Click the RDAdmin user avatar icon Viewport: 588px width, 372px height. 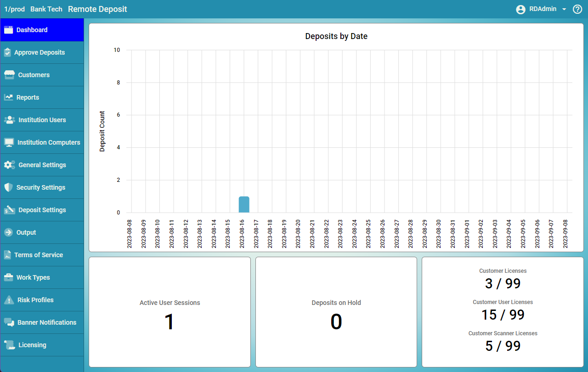coord(520,9)
